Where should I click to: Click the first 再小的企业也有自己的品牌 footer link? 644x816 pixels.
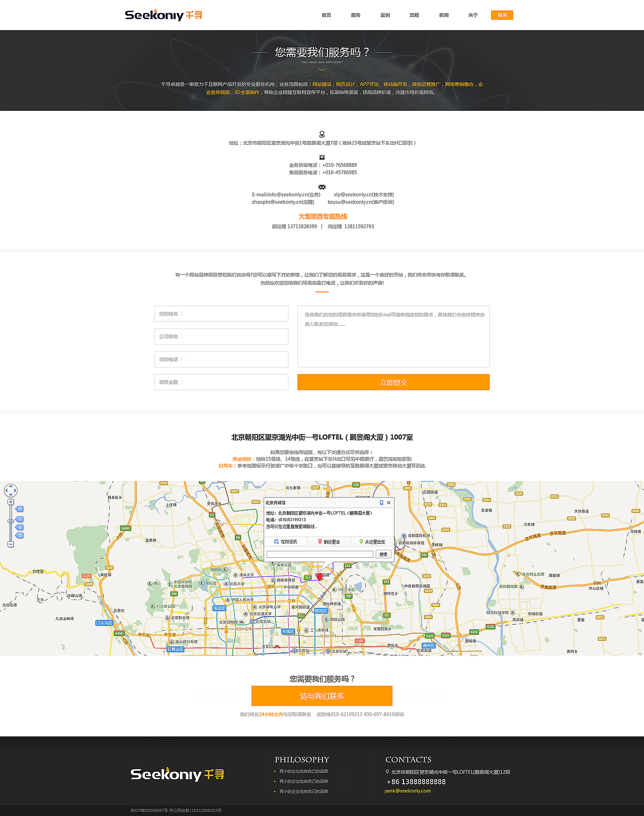303,771
